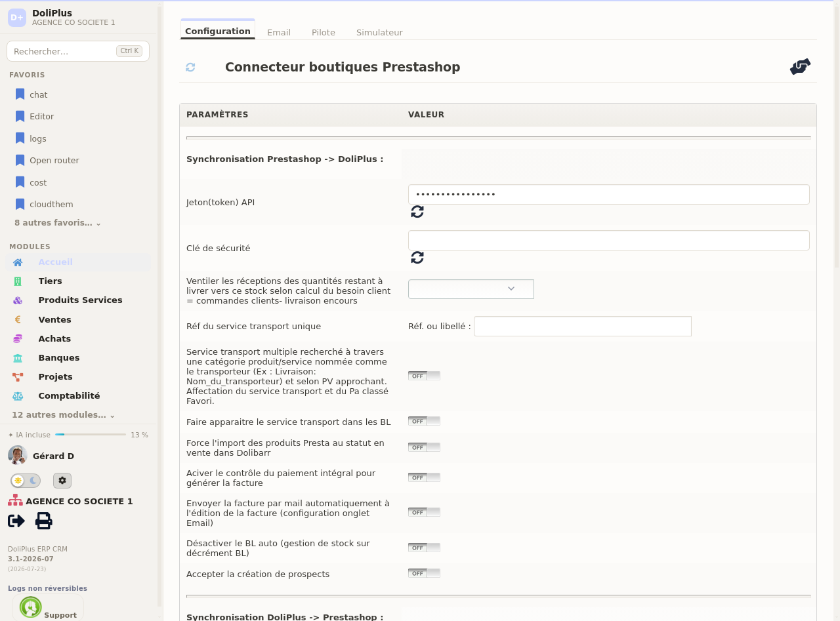Toggle Faire apparaitre le service transport dans les BL

[424, 421]
